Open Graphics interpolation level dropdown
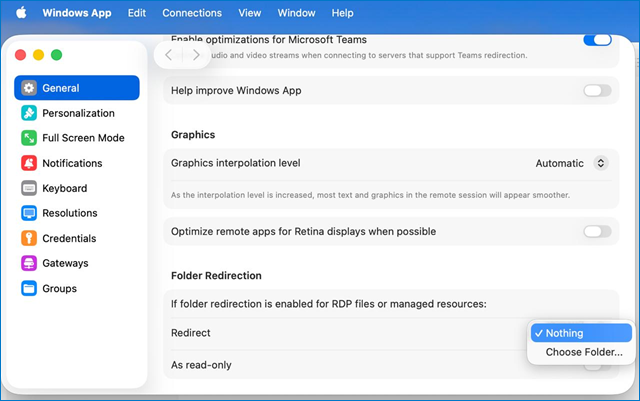The height and width of the screenshot is (401, 640). click(601, 163)
